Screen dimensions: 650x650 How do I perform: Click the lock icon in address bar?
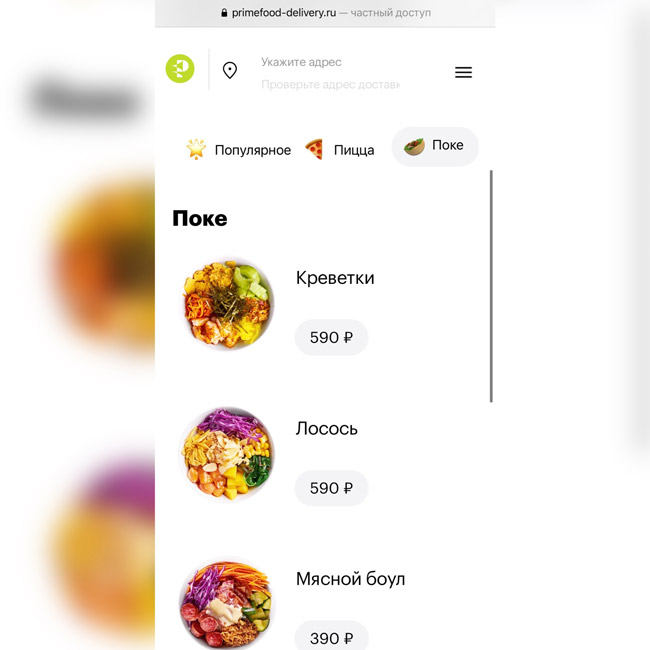click(x=224, y=13)
